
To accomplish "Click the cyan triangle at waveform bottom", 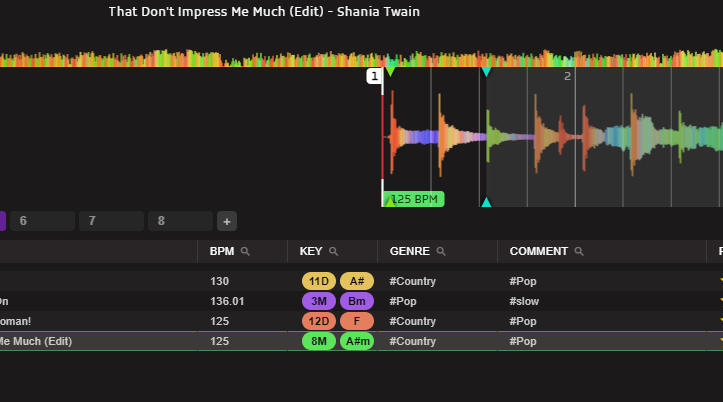I will click(x=486, y=202).
